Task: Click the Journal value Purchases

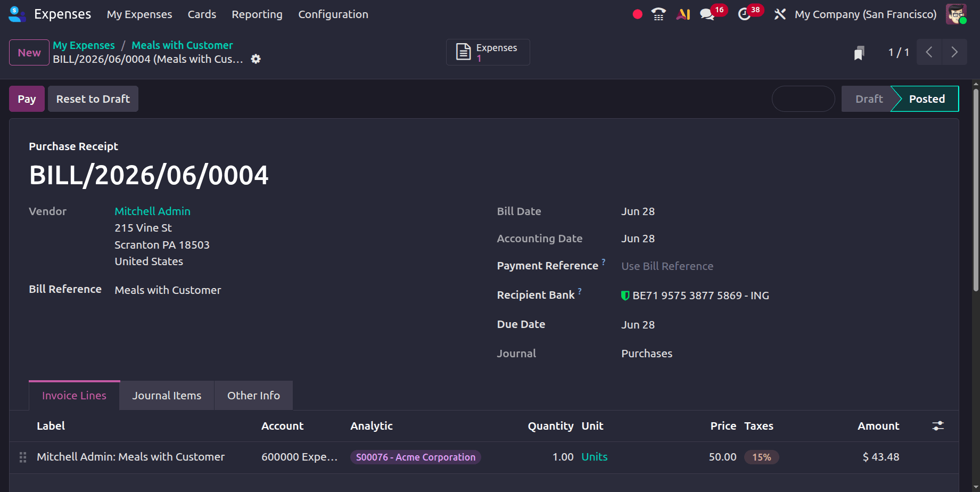Action: click(647, 354)
